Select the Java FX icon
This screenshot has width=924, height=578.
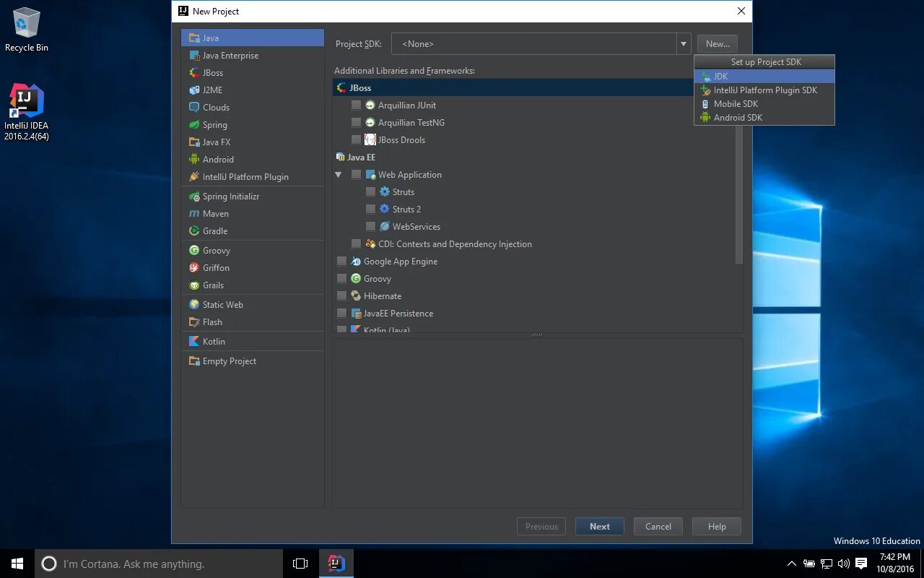194,142
